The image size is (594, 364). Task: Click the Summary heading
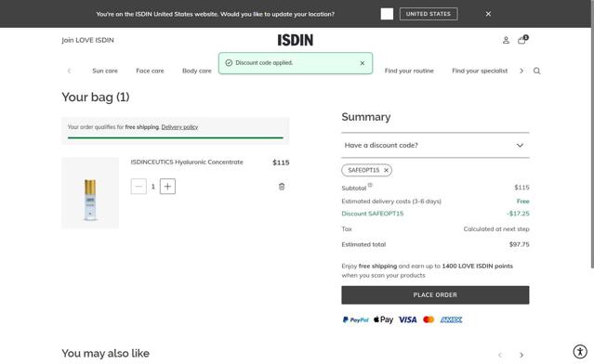click(x=366, y=117)
